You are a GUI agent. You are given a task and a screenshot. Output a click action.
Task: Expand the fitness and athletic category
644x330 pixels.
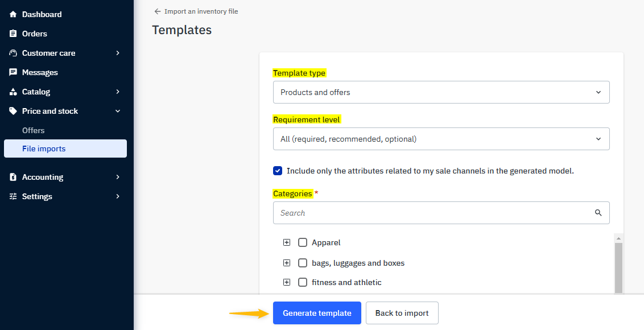[x=287, y=282]
